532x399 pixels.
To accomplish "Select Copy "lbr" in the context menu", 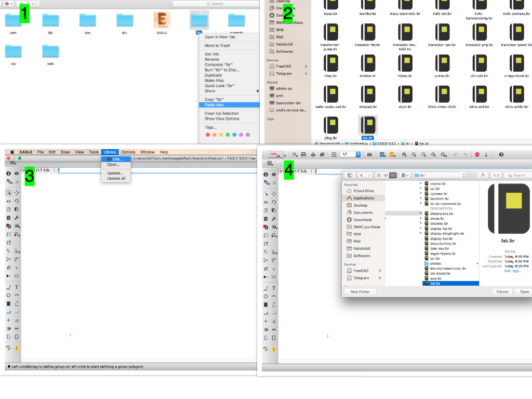I will [229, 100].
